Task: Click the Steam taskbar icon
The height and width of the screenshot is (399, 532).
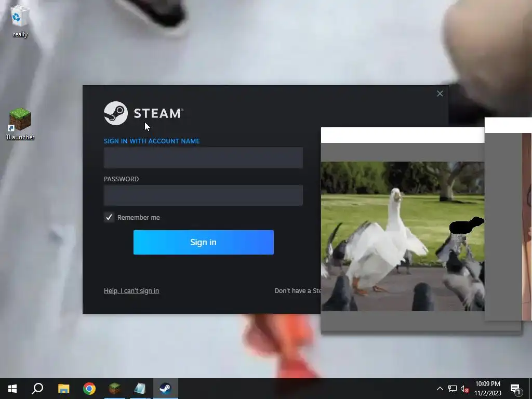Action: [166, 389]
